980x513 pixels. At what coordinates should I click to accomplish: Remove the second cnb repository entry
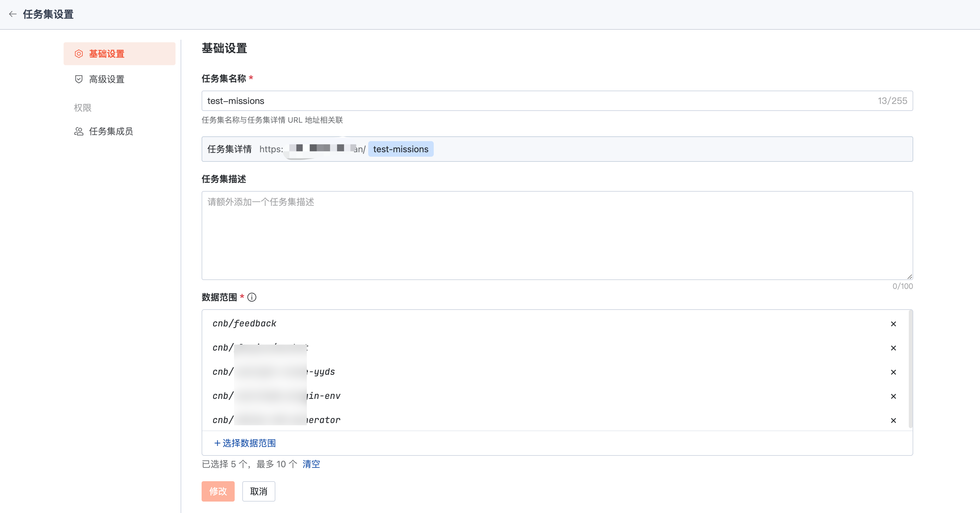(893, 348)
